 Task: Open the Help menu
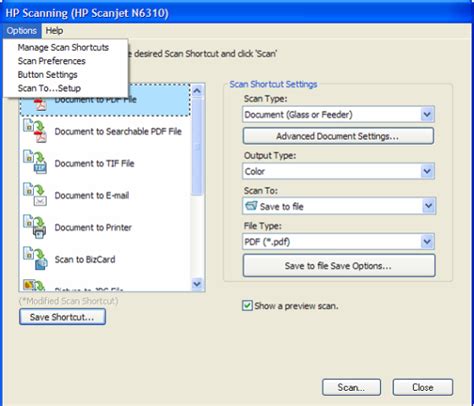54,31
